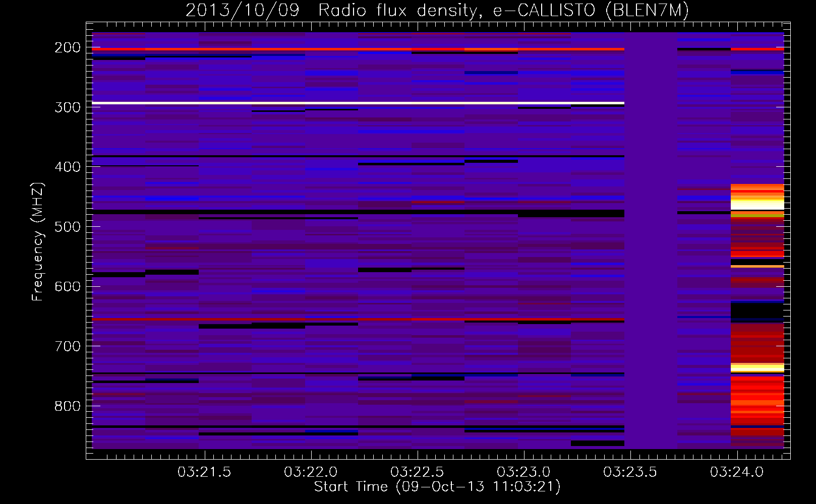Click the bright red burst block near 800 MHz

point(757,401)
